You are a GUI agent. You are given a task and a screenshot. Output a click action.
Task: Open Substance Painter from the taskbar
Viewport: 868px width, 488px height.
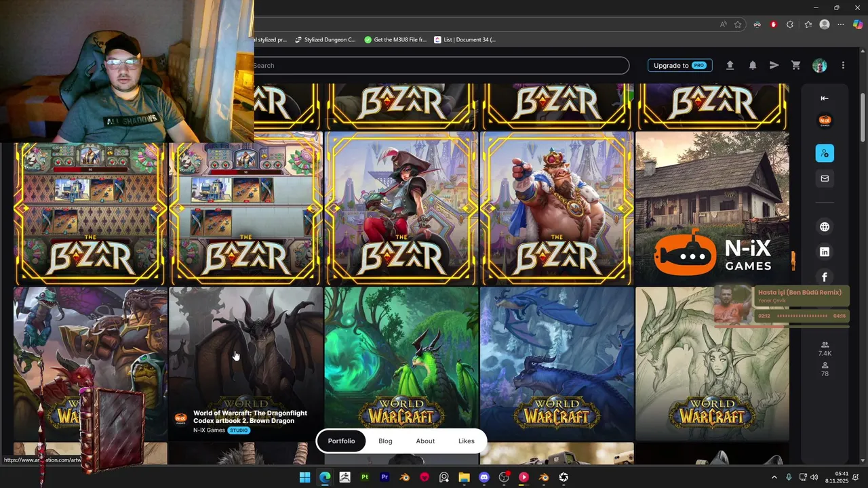(x=365, y=477)
